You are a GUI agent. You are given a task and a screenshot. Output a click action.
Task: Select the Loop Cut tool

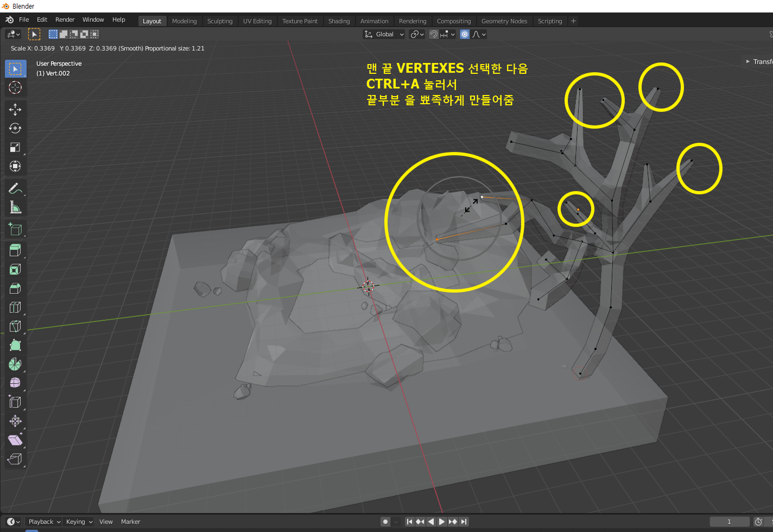[x=15, y=308]
